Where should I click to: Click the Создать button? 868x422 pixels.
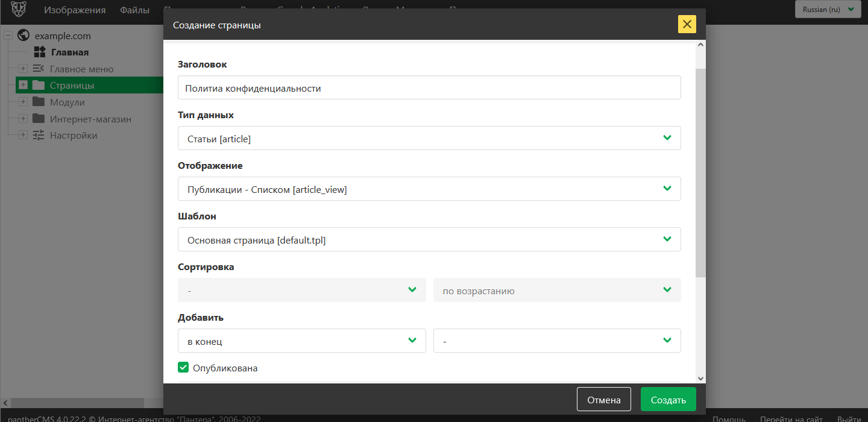pos(668,400)
